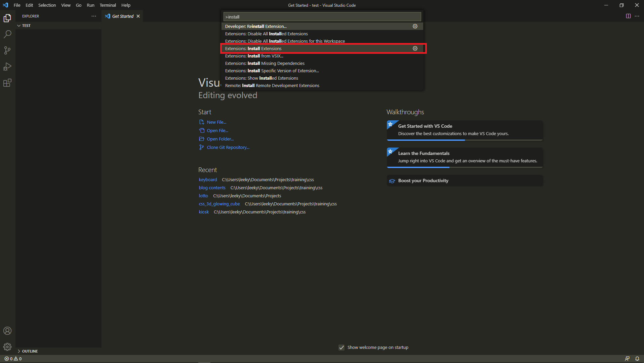Select Disable All Installed Extensions for this Workspace

[x=322, y=41]
